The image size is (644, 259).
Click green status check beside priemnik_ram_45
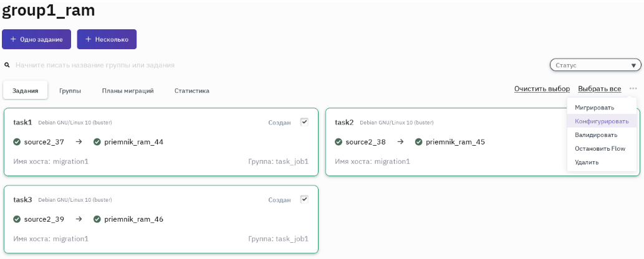point(419,142)
